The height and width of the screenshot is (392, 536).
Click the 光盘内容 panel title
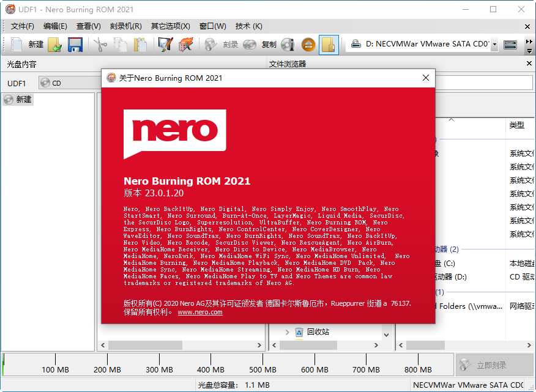[21, 64]
